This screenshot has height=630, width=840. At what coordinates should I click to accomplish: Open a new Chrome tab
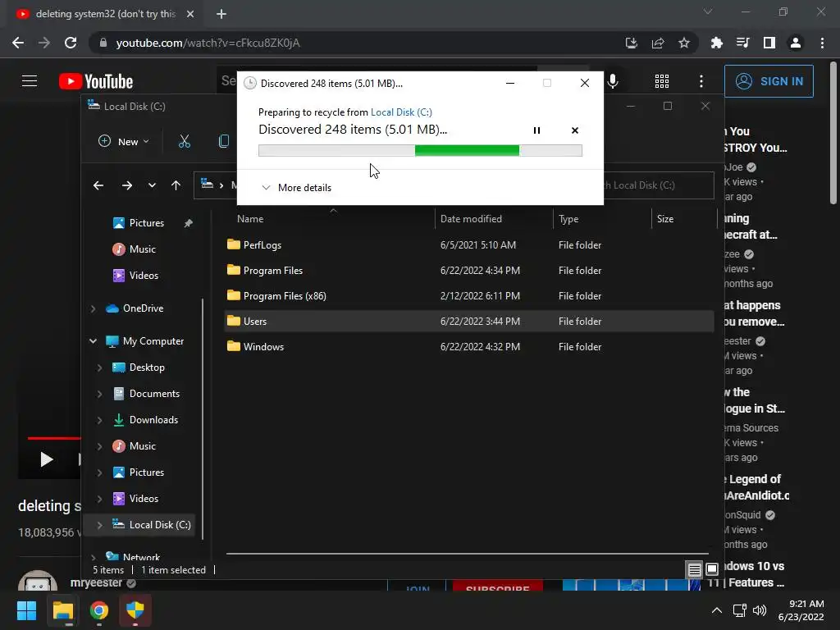pos(221,14)
